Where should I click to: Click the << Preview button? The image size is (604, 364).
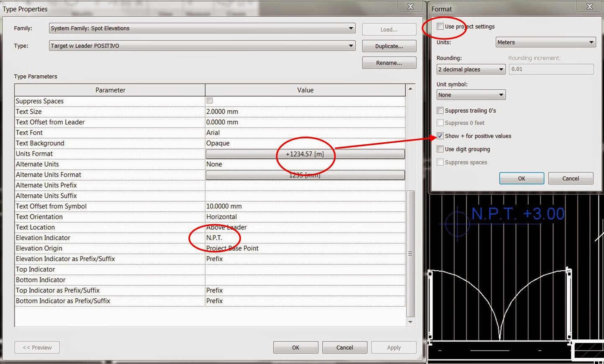[x=37, y=347]
